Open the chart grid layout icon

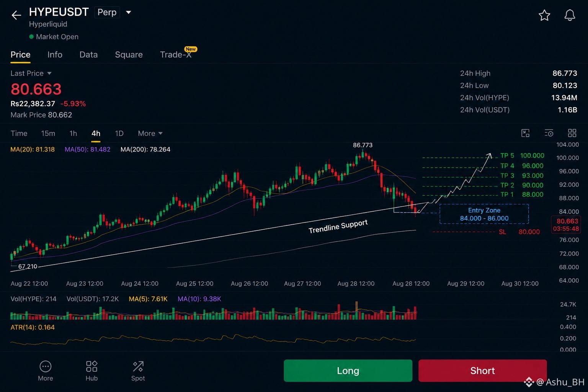click(572, 133)
